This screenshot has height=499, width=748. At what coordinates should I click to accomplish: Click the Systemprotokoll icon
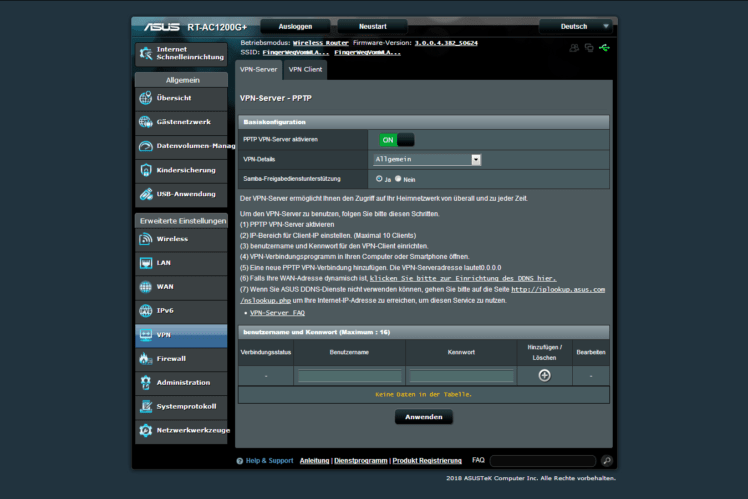(145, 406)
